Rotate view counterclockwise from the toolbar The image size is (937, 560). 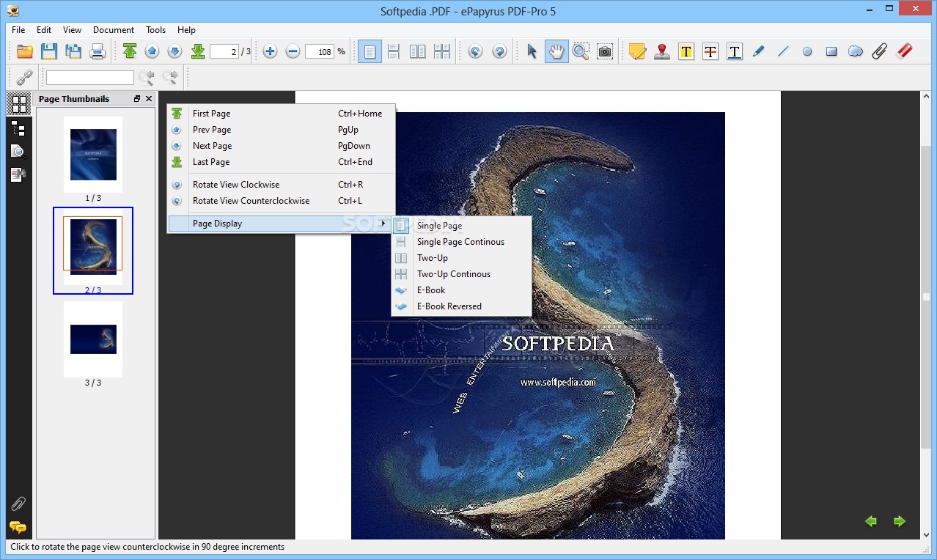click(x=476, y=51)
